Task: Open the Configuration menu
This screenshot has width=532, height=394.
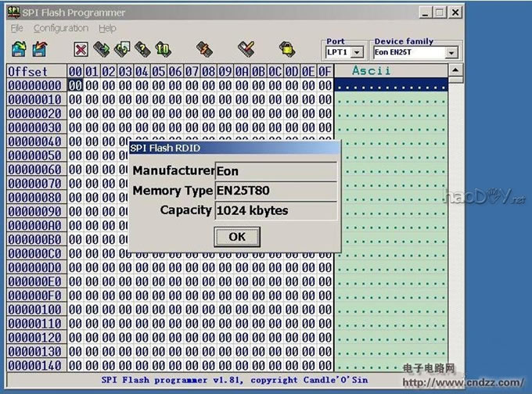Action: [x=60, y=28]
